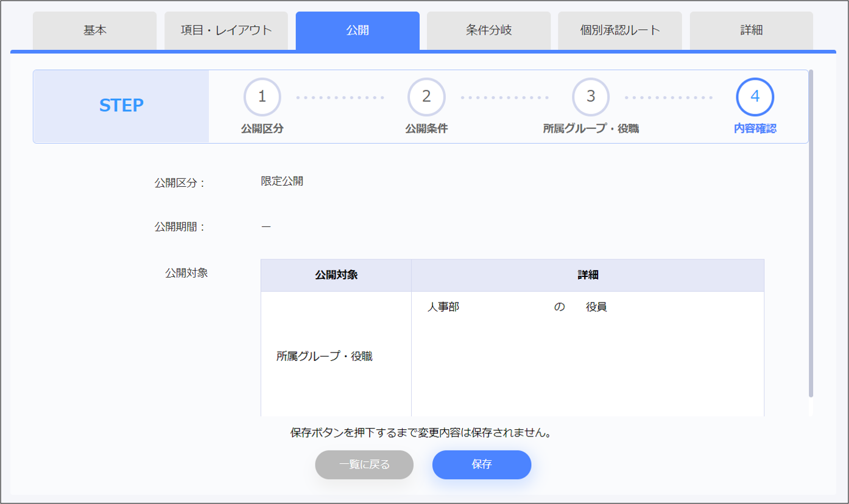Click the 役員 text in the details cell
The image size is (849, 504).
[x=596, y=307]
